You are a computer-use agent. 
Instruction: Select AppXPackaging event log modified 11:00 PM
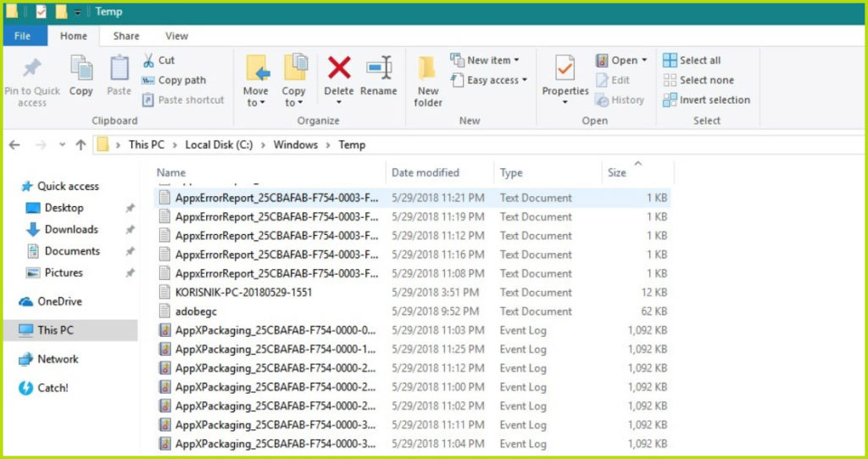[412, 387]
